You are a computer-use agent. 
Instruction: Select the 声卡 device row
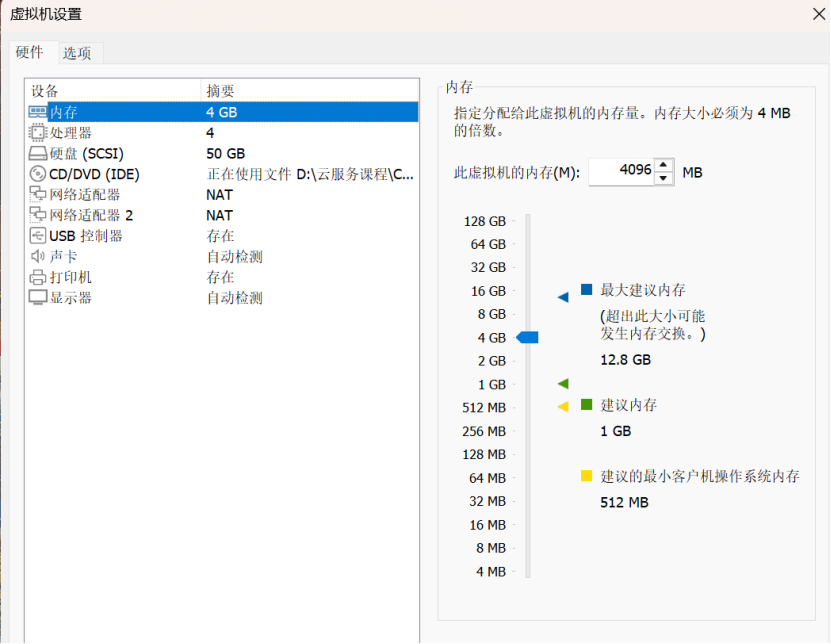click(x=222, y=257)
